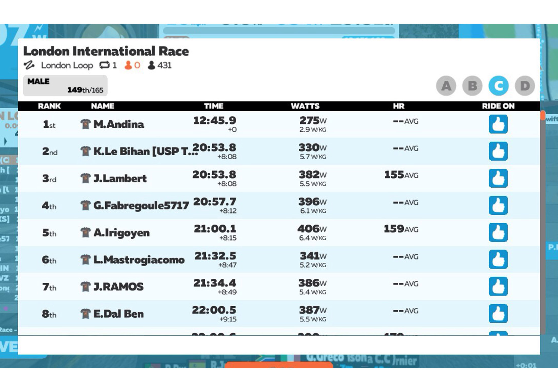The image size is (558, 392).
Task: Give a Ride On to L.Mastrogiacomo
Action: (498, 260)
